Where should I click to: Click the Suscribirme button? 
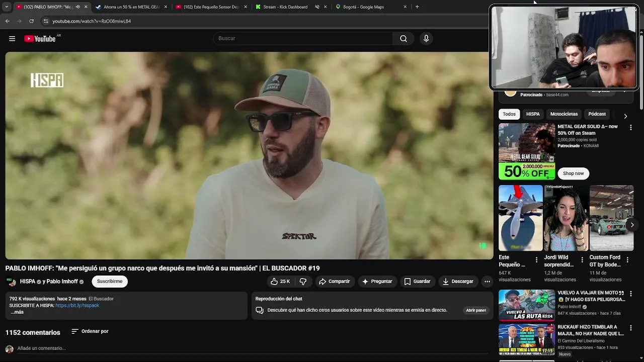(x=110, y=282)
